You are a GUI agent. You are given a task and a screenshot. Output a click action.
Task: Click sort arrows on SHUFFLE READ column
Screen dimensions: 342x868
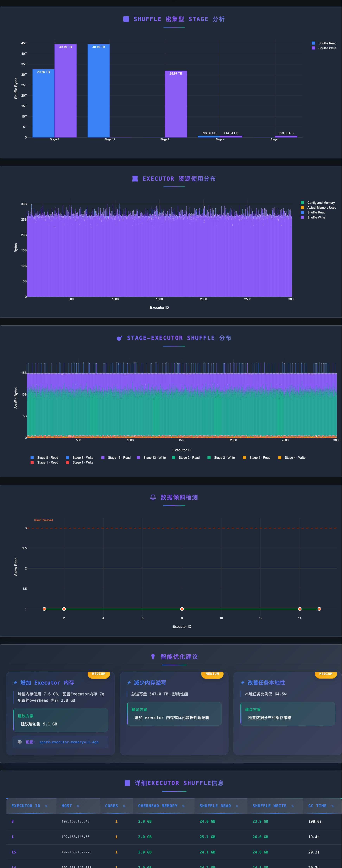(237, 806)
